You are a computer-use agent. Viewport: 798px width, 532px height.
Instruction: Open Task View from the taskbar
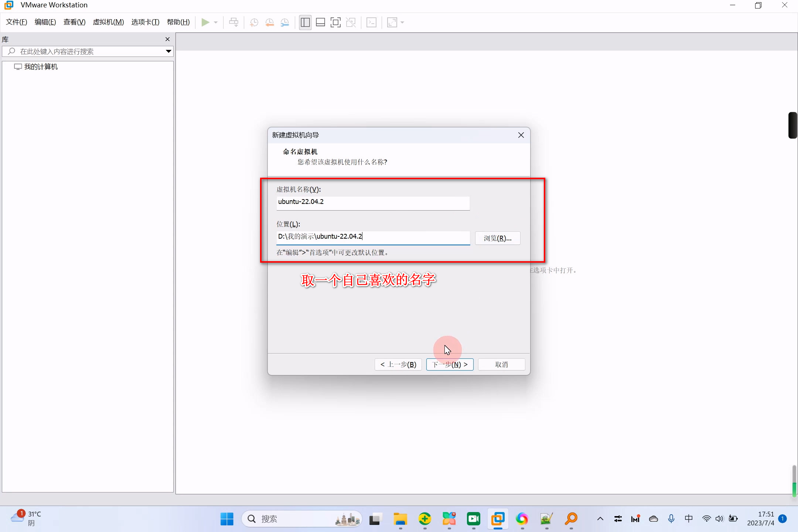tap(375, 519)
